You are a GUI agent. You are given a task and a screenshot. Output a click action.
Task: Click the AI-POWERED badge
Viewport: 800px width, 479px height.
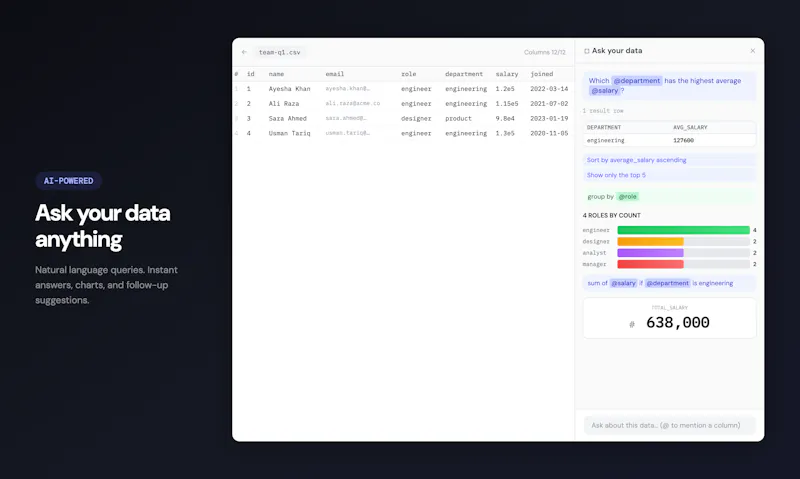[68, 181]
